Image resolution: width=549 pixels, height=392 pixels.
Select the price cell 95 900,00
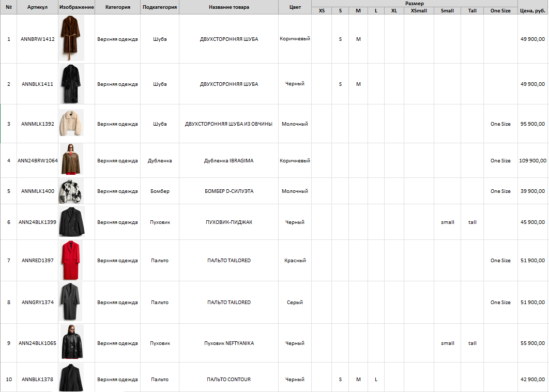533,124
